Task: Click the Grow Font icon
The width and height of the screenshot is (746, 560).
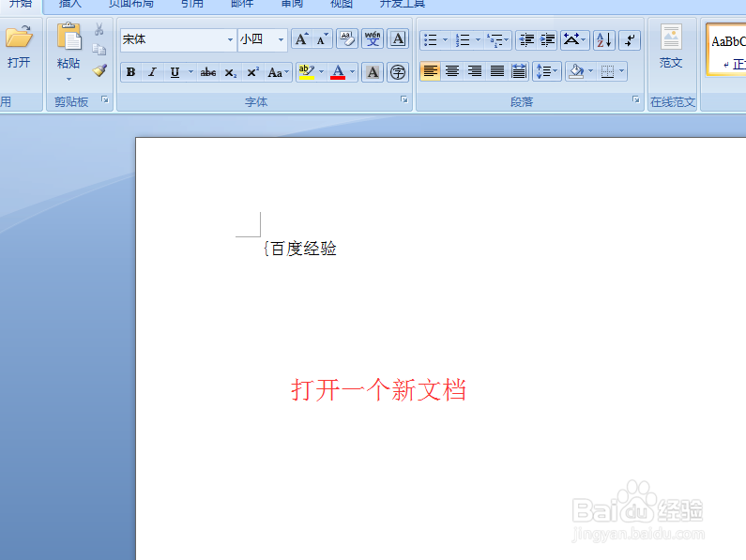Action: [301, 39]
